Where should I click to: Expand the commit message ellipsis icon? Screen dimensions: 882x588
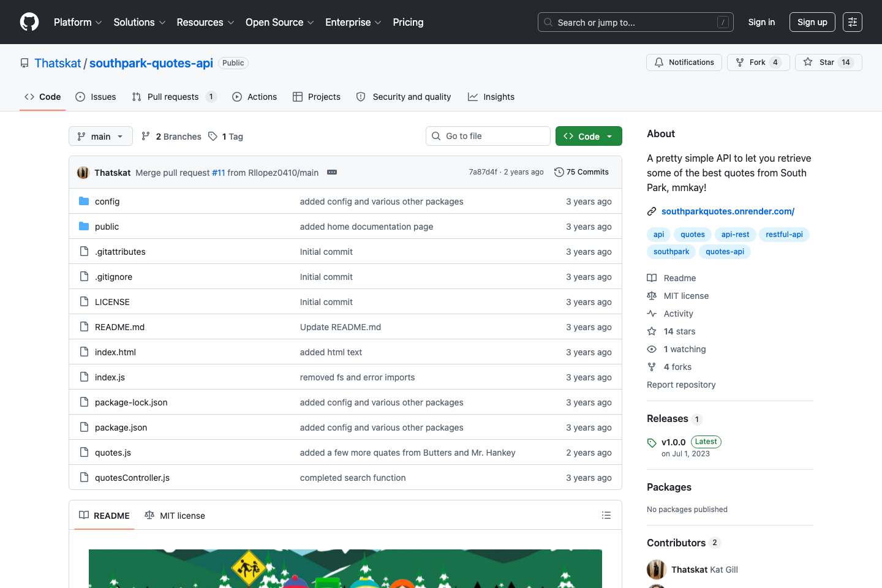[332, 172]
